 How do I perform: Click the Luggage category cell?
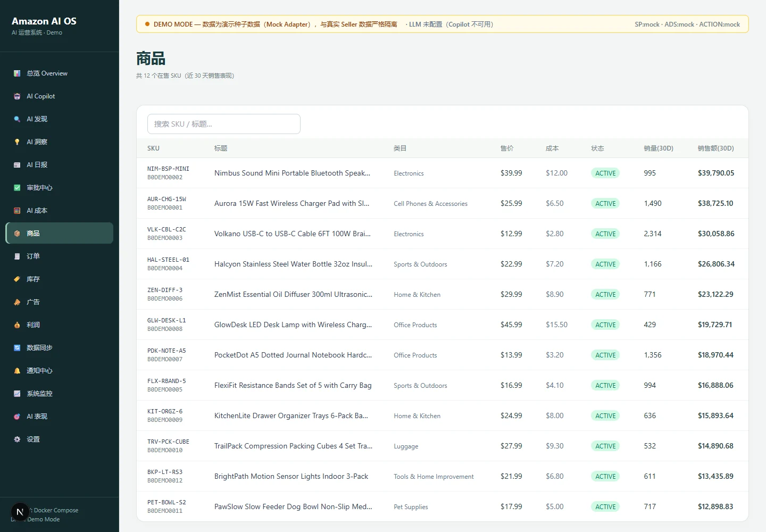[406, 446]
